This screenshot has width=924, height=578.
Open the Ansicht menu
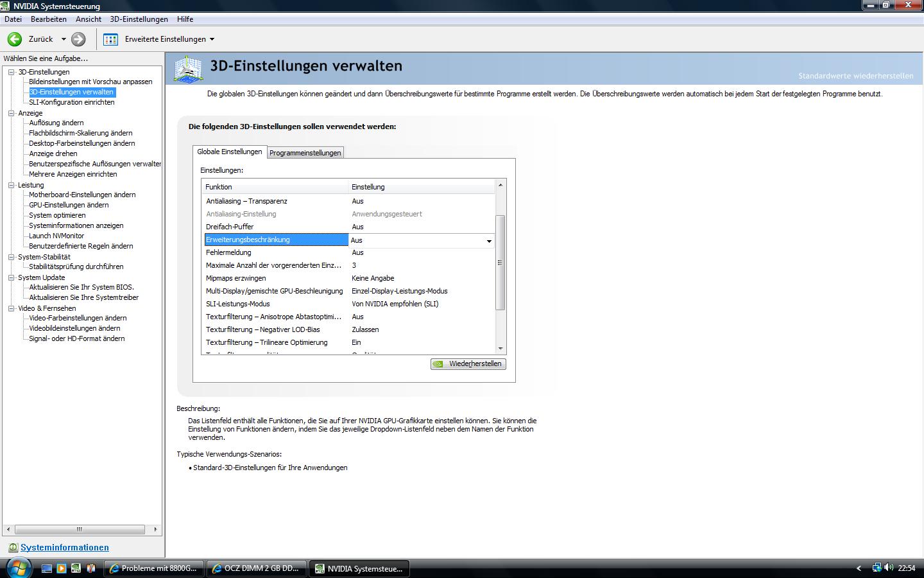point(89,19)
